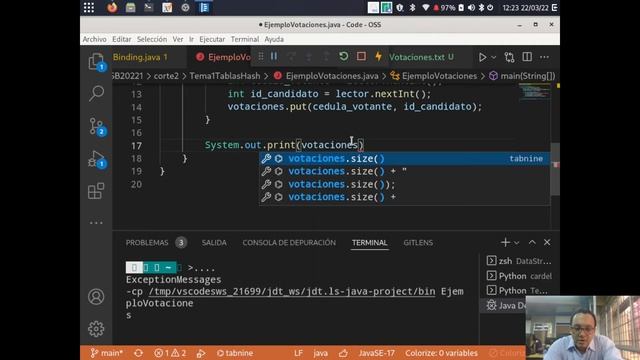Switch to the Votaciones.txt tab

tap(421, 57)
